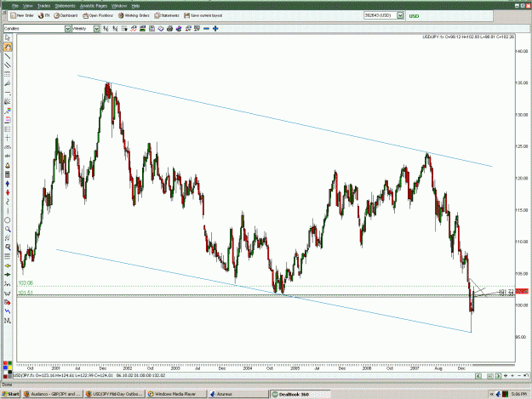The height and width of the screenshot is (399, 532).
Task: Click the ITK toolbar button
Action: [44, 15]
